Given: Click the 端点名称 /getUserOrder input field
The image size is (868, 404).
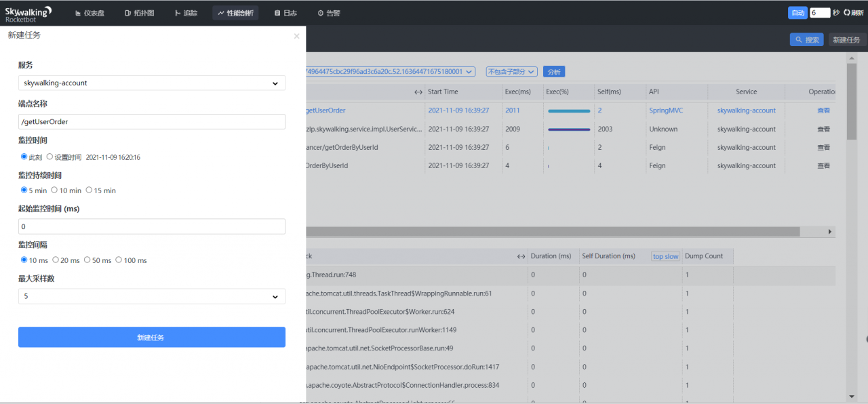Looking at the screenshot, I should 152,121.
